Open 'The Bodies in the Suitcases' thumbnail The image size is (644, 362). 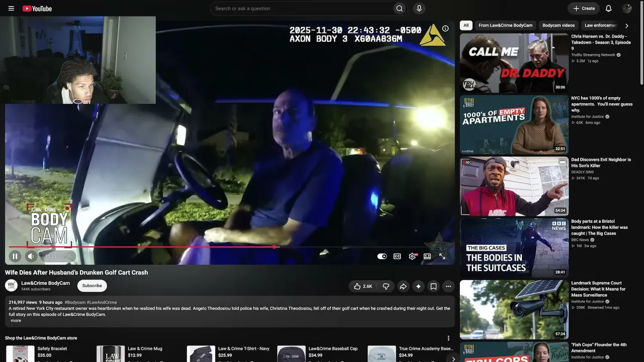514,248
